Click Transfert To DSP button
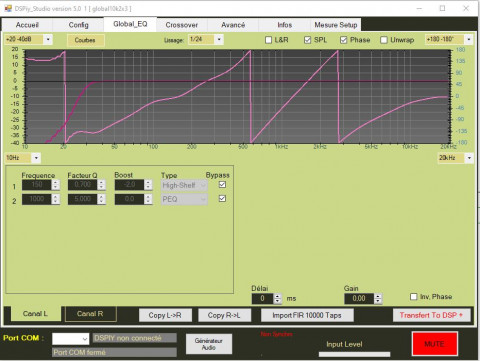The image size is (480, 361). [432, 315]
